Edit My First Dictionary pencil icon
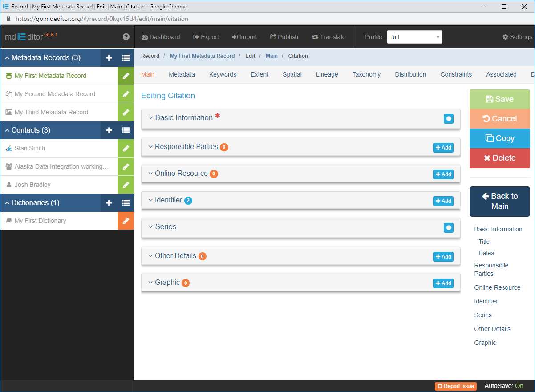The image size is (535, 392). click(x=126, y=221)
